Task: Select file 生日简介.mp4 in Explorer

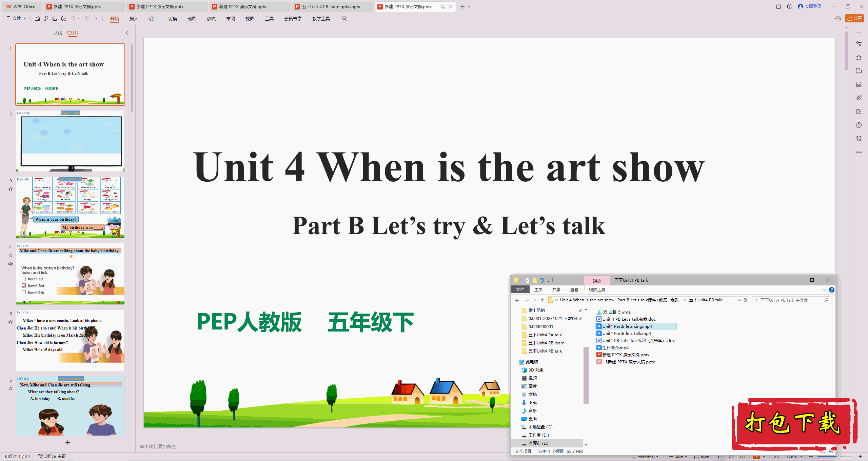Action: pyautogui.click(x=613, y=348)
